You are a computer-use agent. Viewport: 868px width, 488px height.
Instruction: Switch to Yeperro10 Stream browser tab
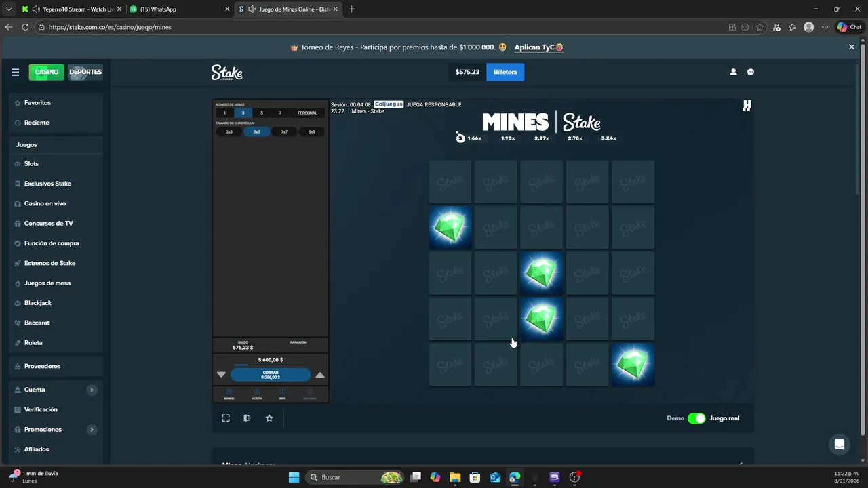point(73,9)
